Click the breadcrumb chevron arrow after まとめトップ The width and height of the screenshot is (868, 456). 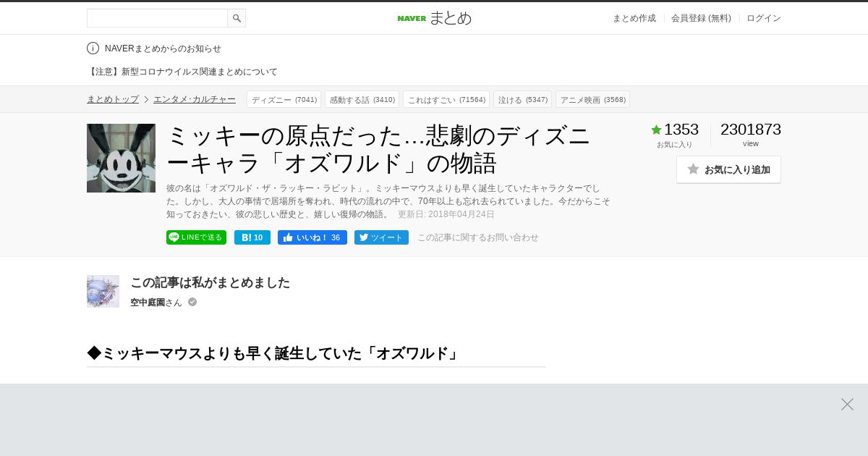[x=146, y=100]
